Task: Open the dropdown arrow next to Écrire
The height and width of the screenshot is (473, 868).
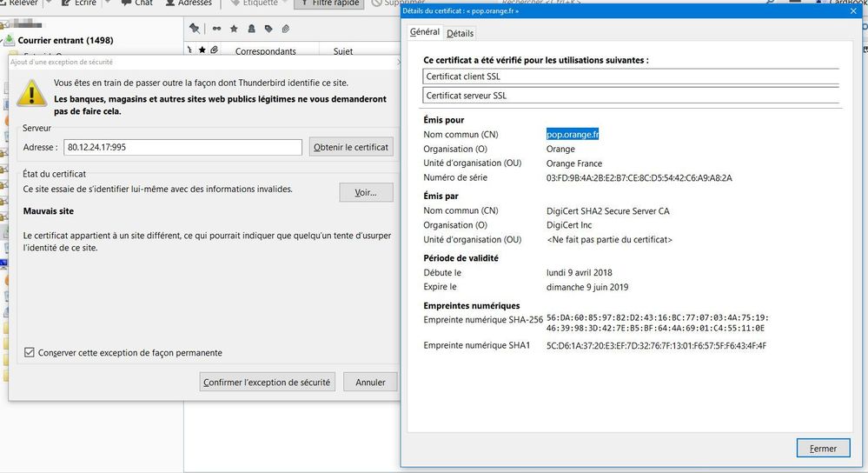Action: tap(106, 3)
